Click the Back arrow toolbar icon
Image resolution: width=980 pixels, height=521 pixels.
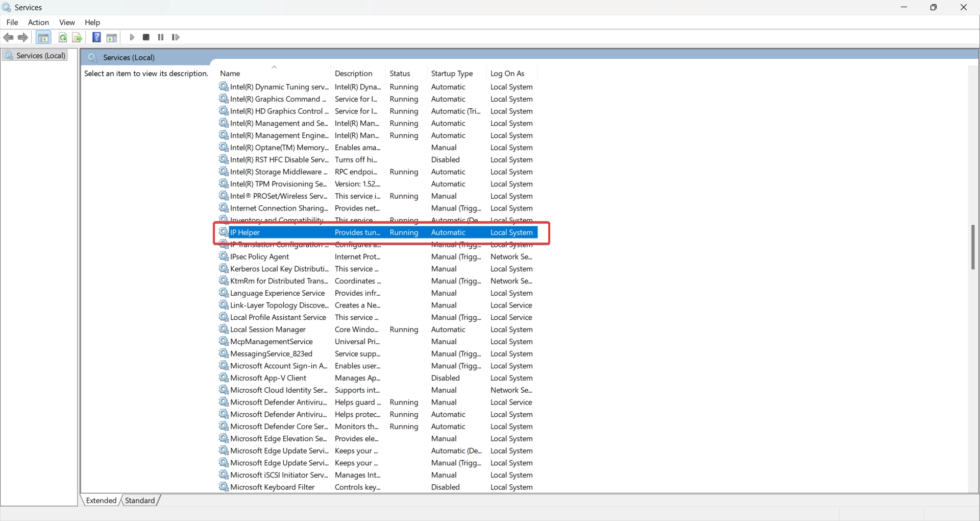coord(8,37)
